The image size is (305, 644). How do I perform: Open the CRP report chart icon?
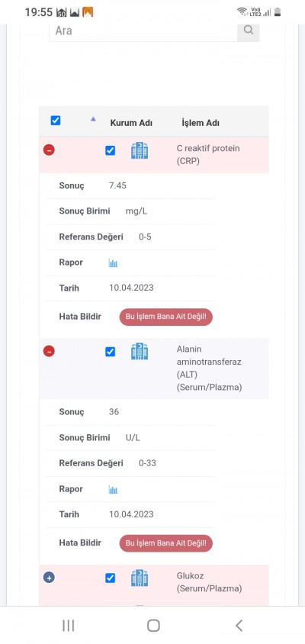114,262
